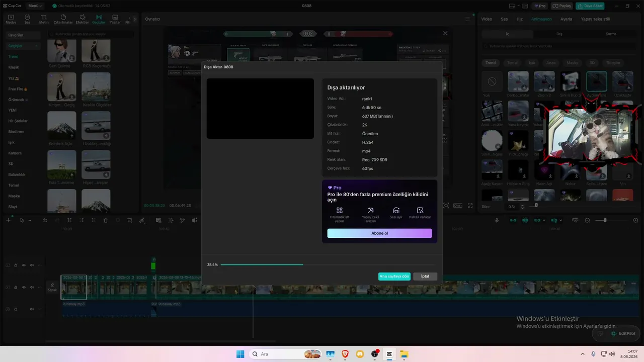The image size is (644, 362).
Task: Lock the top overlay track
Action: coord(16,265)
